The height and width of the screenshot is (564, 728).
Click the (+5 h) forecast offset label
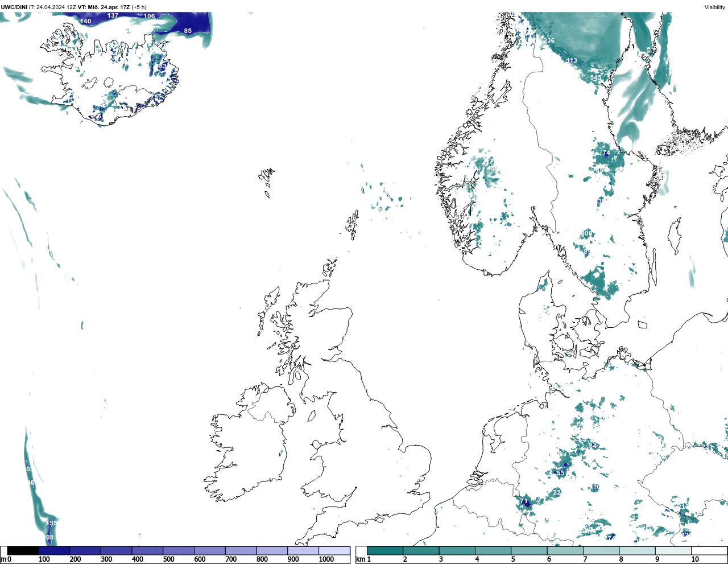tap(139, 7)
